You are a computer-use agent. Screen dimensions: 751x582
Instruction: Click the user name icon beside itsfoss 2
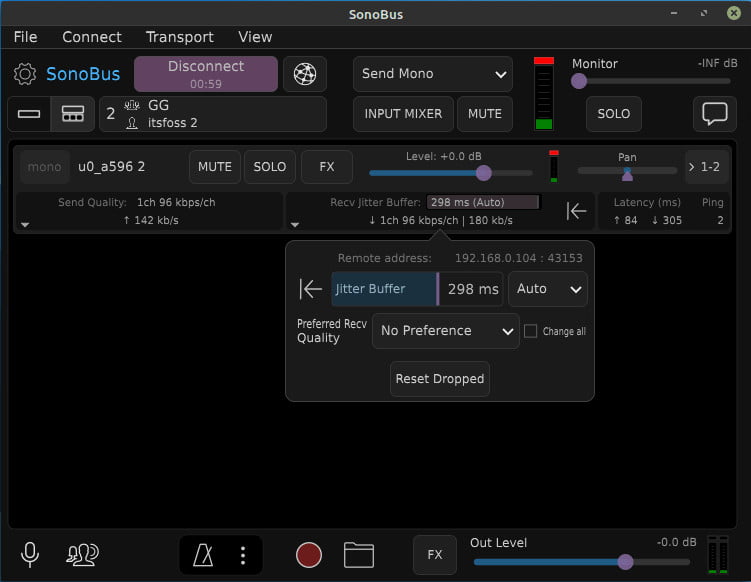click(132, 123)
